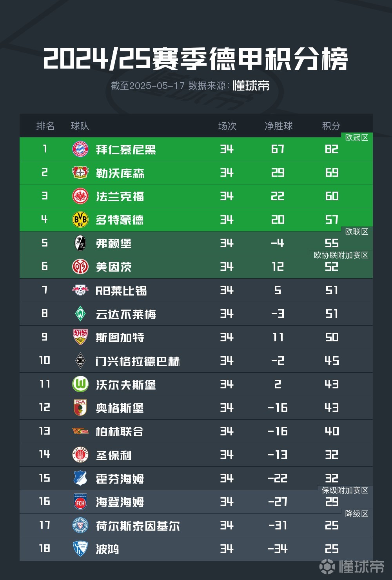Open the 欧冠区 zone label
The height and width of the screenshot is (580, 392).
pos(356,138)
